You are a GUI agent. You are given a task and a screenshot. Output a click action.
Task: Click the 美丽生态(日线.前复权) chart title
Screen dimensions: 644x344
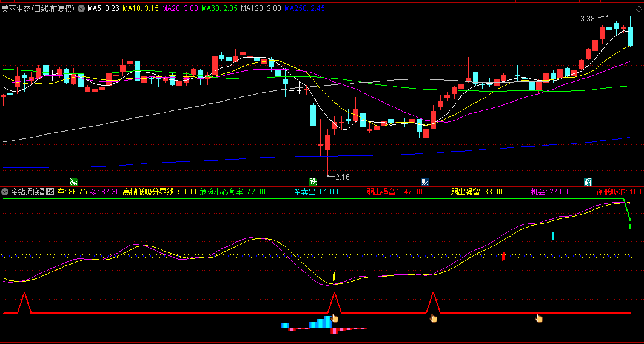39,8
